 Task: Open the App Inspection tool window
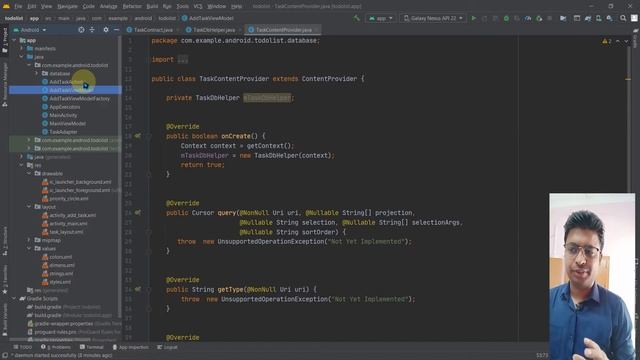click(x=131, y=347)
